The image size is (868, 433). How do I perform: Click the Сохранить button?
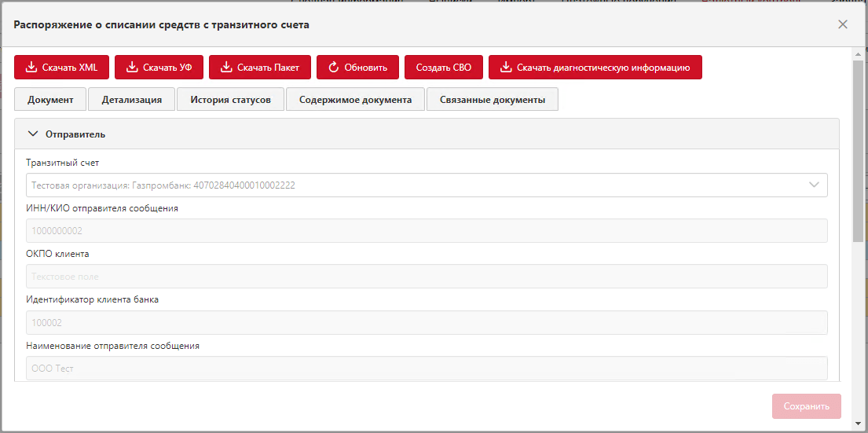click(807, 406)
